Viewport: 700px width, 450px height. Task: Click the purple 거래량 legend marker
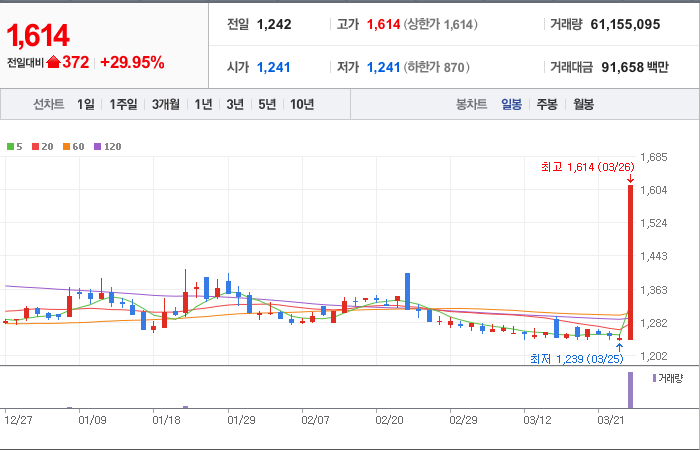(x=654, y=379)
